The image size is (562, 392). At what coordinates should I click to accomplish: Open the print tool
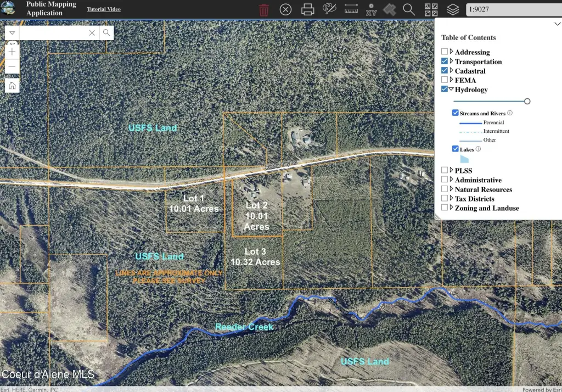coord(307,9)
